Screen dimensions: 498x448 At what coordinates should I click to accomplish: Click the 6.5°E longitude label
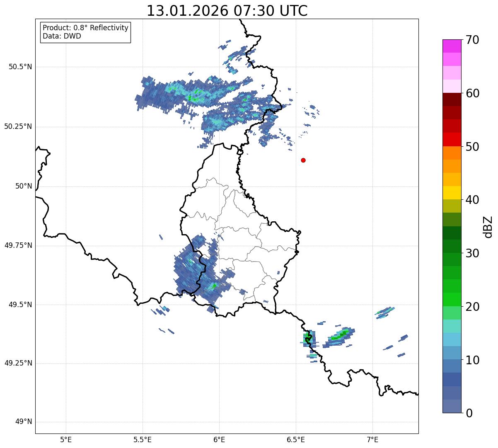(x=296, y=439)
